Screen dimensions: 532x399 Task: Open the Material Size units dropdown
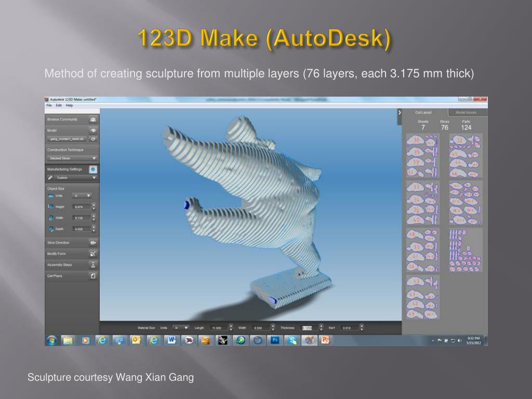click(x=181, y=328)
